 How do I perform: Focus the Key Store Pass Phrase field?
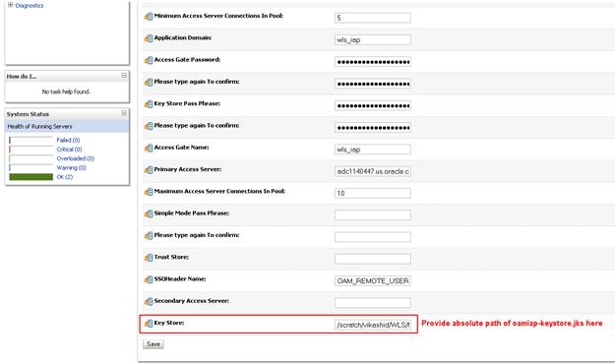tap(373, 105)
